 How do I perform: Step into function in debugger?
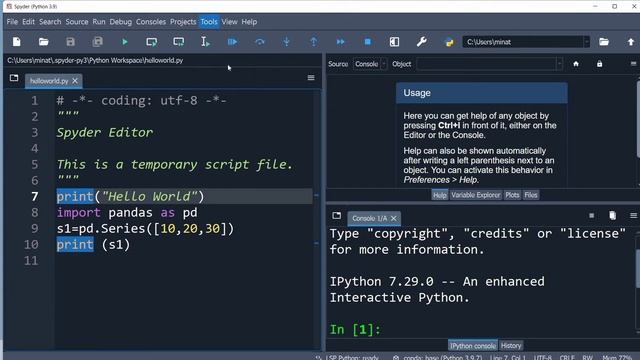[287, 42]
